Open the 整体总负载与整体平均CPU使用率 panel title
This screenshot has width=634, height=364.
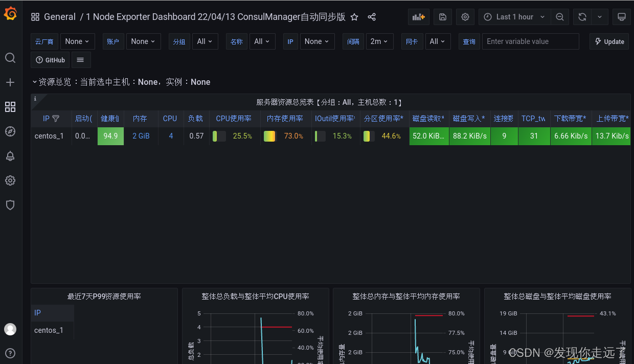[x=256, y=296]
